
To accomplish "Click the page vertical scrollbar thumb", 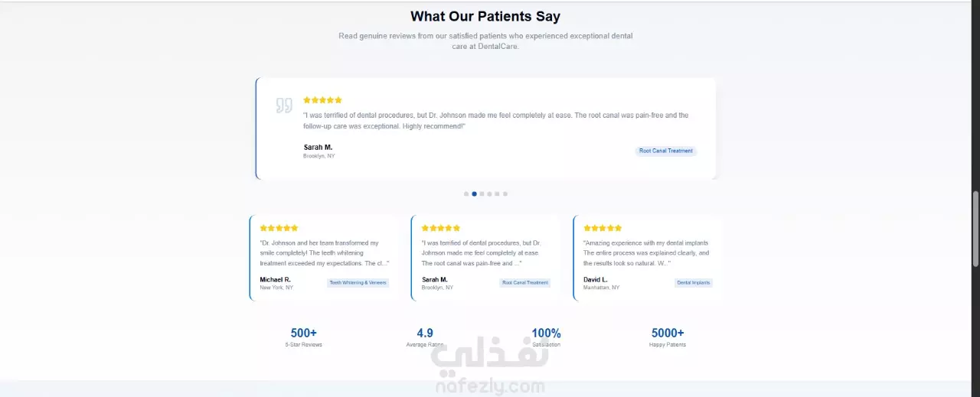I will point(975,229).
